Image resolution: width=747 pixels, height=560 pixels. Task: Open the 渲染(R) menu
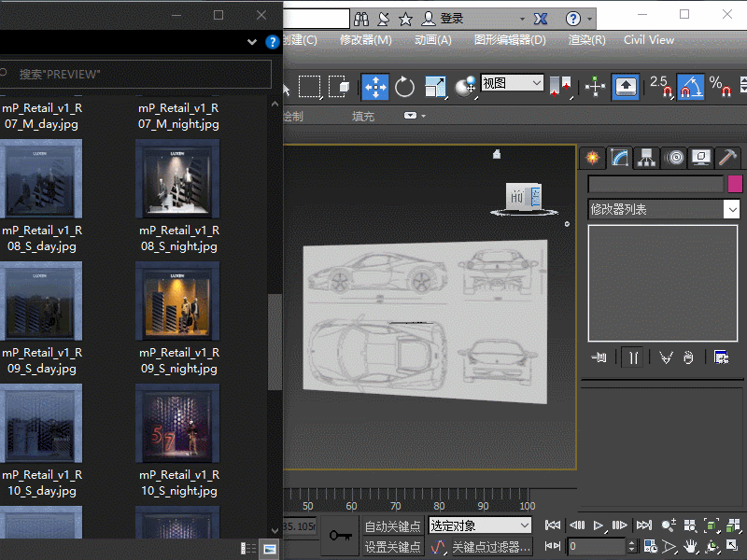586,40
